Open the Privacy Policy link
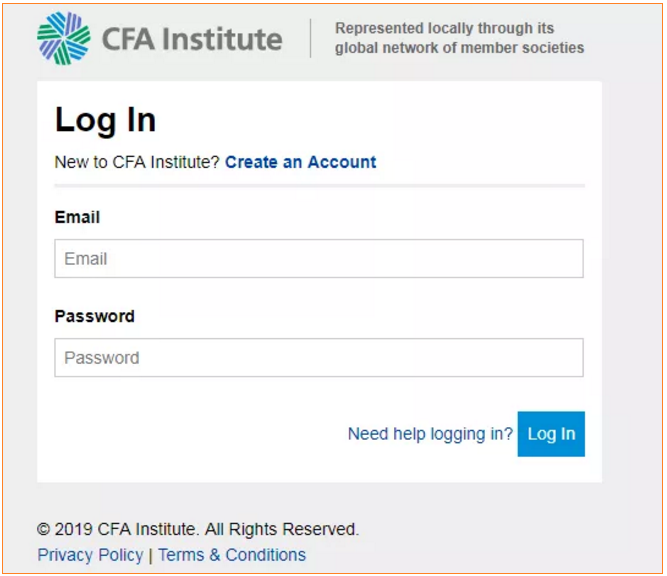Viewport: 667px width, 576px height. pos(90,555)
